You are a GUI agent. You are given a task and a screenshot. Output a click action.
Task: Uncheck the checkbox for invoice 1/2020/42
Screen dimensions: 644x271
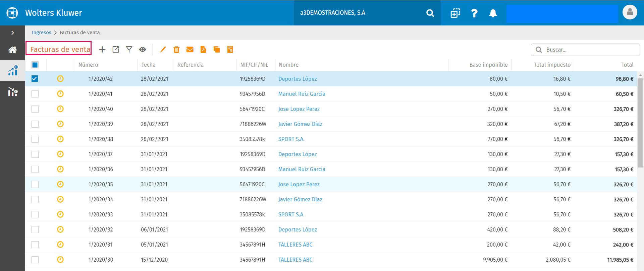[x=35, y=79]
